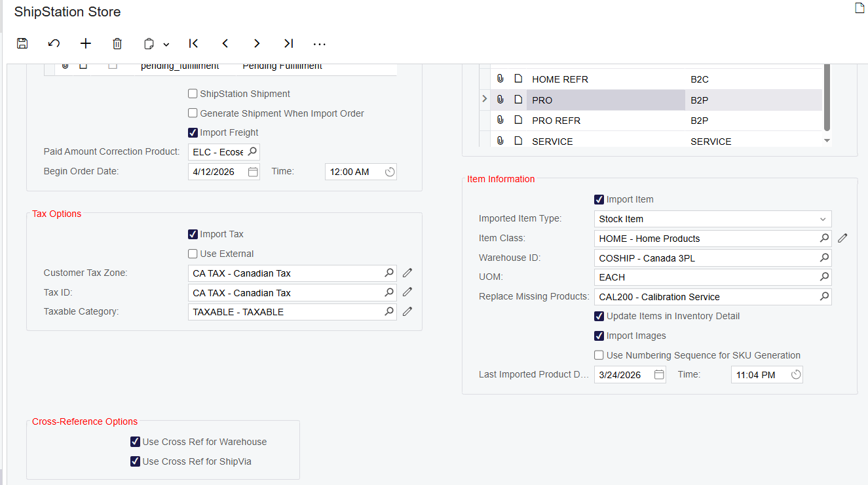Undo changes using the toolbar arrow

54,44
